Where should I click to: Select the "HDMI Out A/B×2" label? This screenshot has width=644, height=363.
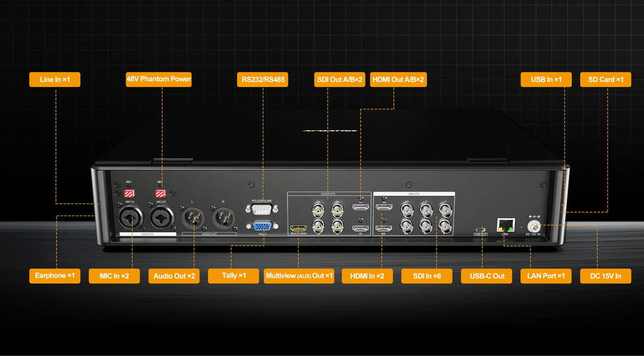[399, 79]
